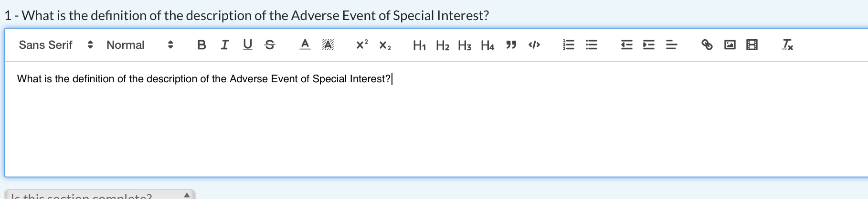Image resolution: width=868 pixels, height=199 pixels.
Task: Toggle italic formatting
Action: pos(224,45)
